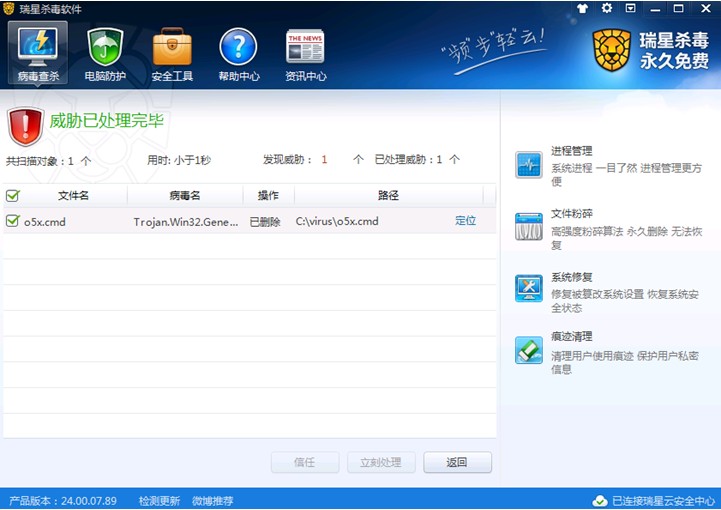Click 微博推荐 in the status bar

(x=212, y=501)
